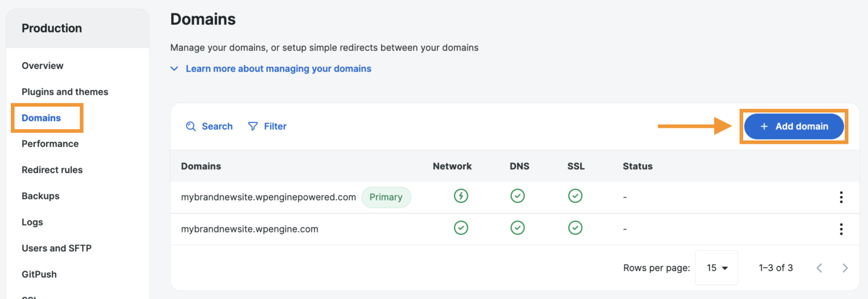868x299 pixels.
Task: Click SSL checkmark icon for mybrandnewsite.wpenginepowered.com
Action: [x=575, y=197]
